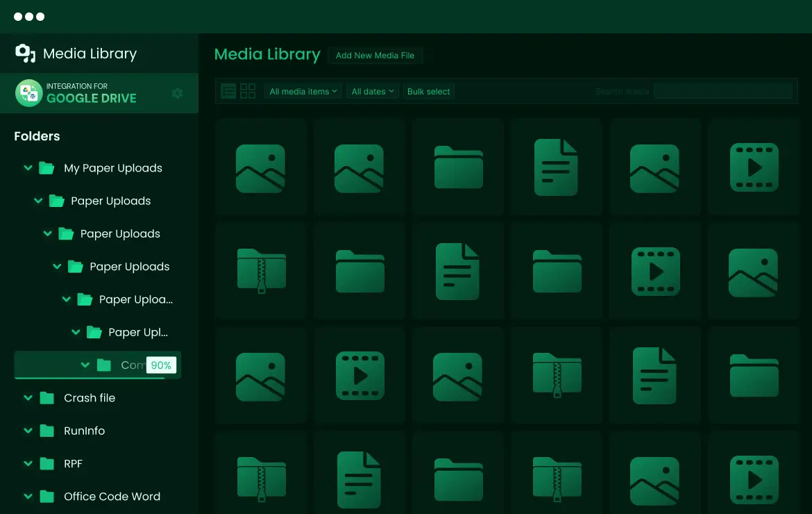This screenshot has height=514, width=812.
Task: Click folder icon beside truncated Paper Uploa... row
Action: pos(85,299)
